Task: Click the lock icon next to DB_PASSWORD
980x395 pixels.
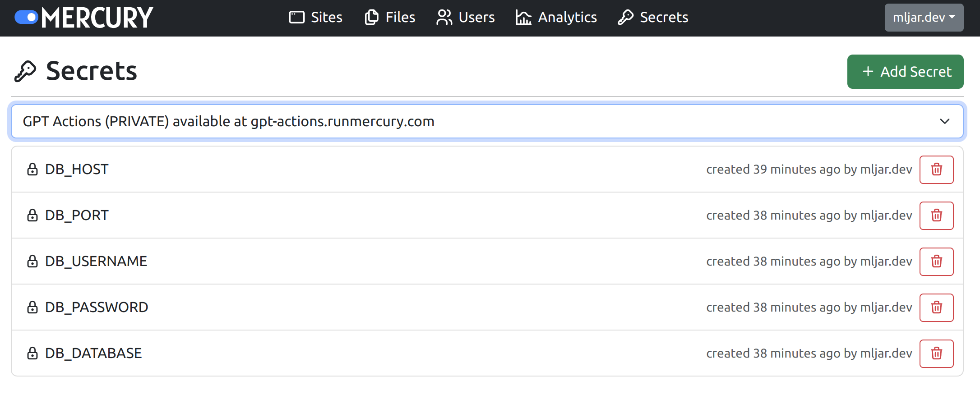Action: 32,308
